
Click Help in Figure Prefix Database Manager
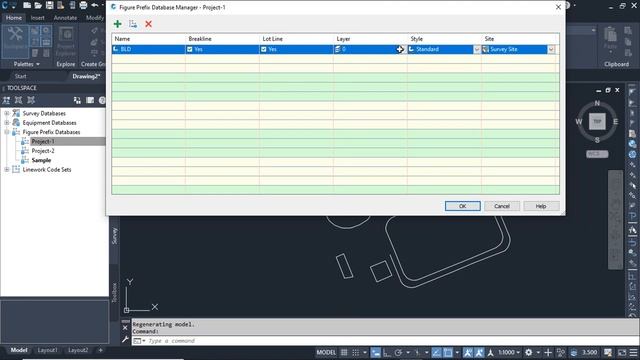(x=541, y=206)
